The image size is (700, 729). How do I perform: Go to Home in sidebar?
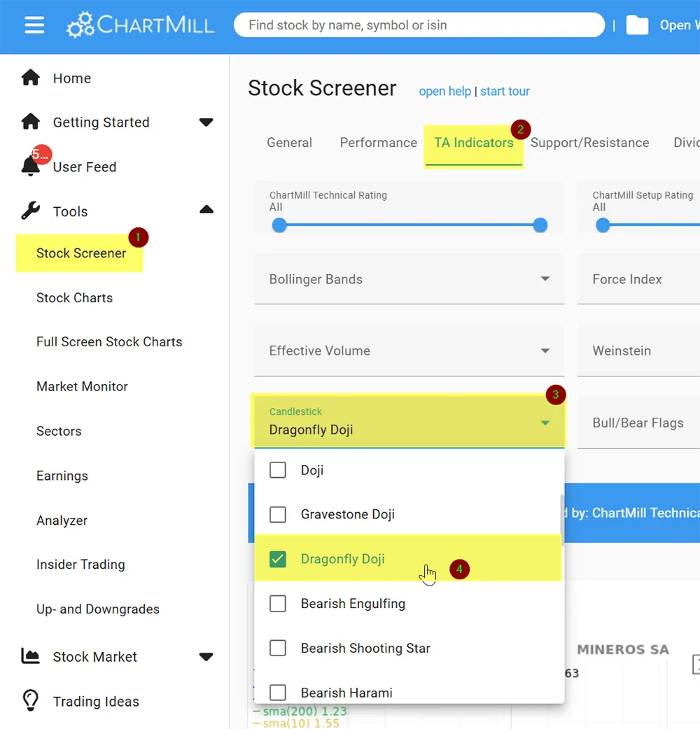tap(71, 78)
